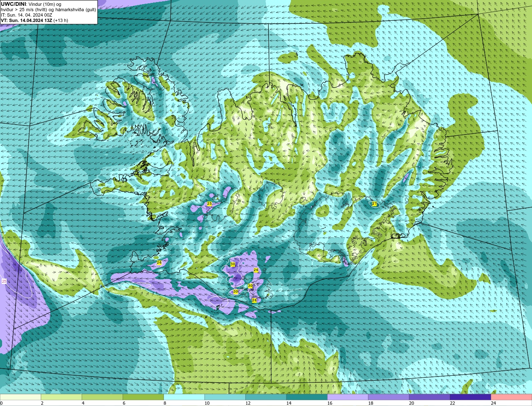Click the "0" tick label on the color scale
This screenshot has height=406, width=532.
coord(1,403)
